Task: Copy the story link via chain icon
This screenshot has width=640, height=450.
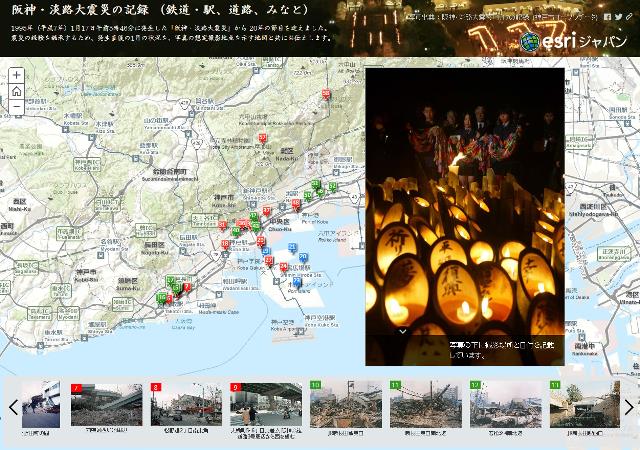Action: coord(629,17)
